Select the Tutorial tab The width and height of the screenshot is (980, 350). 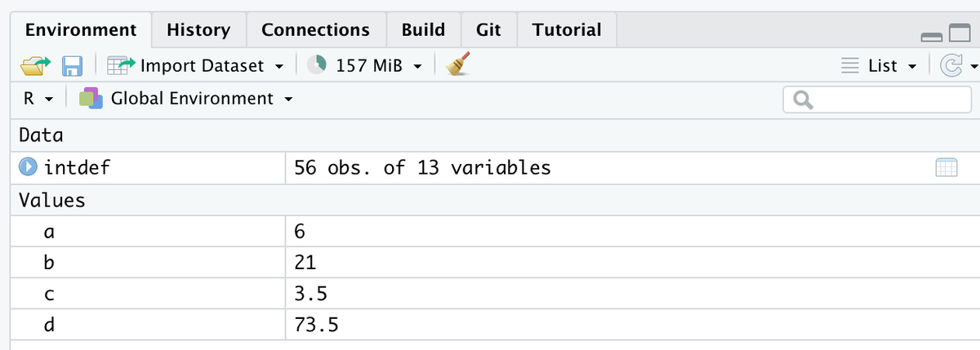tap(566, 30)
